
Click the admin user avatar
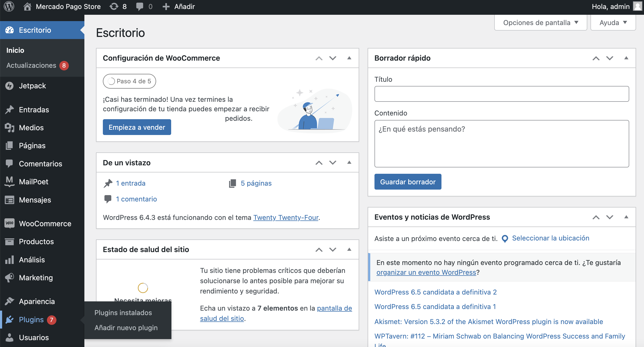[637, 6]
